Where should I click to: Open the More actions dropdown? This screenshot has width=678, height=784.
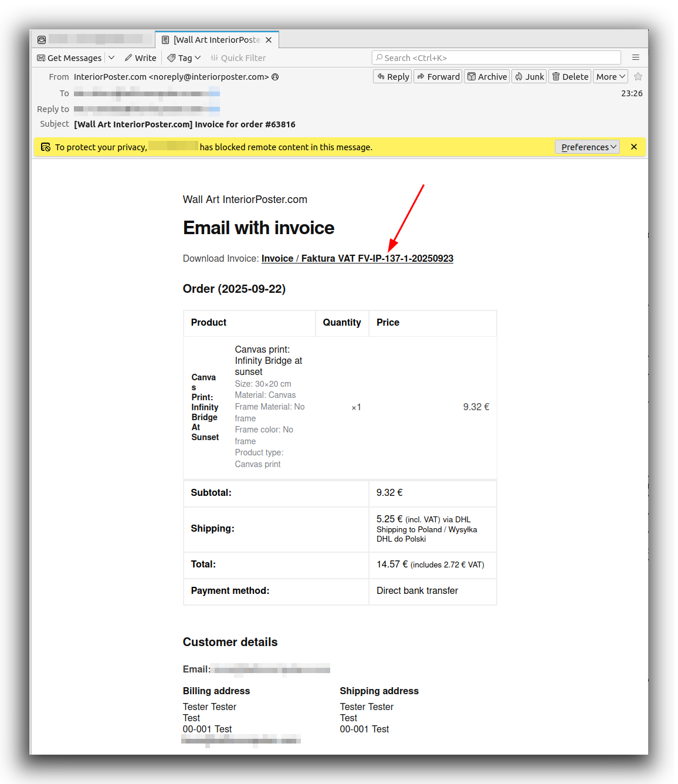(610, 77)
